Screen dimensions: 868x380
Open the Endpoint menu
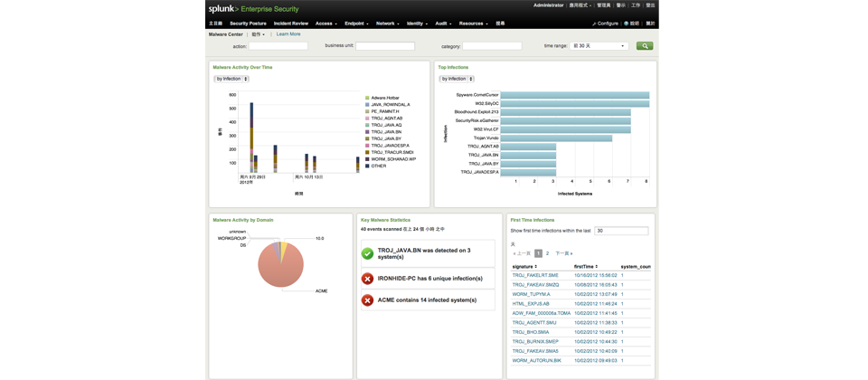click(x=356, y=24)
